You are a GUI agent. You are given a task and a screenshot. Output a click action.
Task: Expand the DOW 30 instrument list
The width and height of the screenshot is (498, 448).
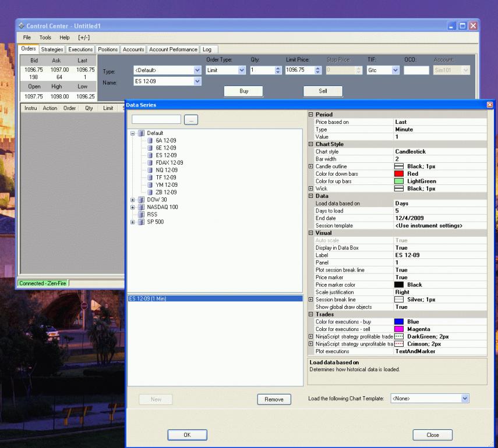coord(133,200)
